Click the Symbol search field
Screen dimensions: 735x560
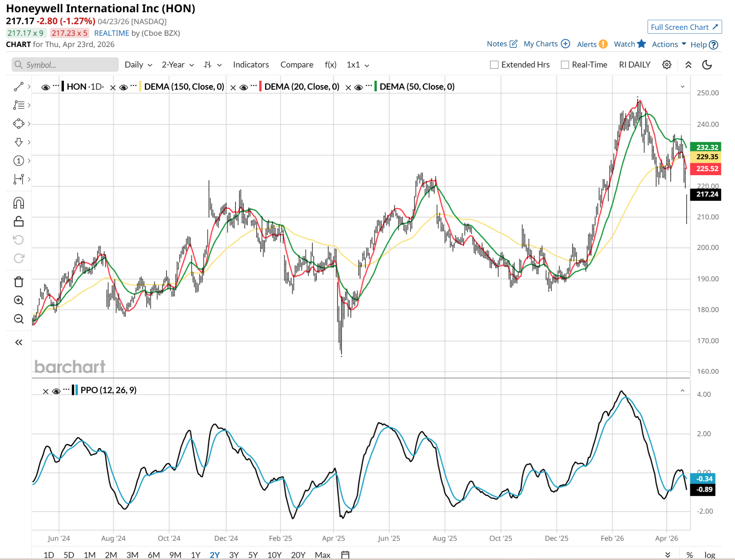(65, 65)
